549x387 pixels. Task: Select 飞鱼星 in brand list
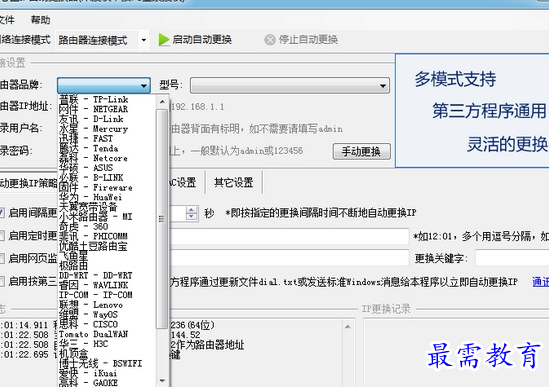[x=106, y=256]
